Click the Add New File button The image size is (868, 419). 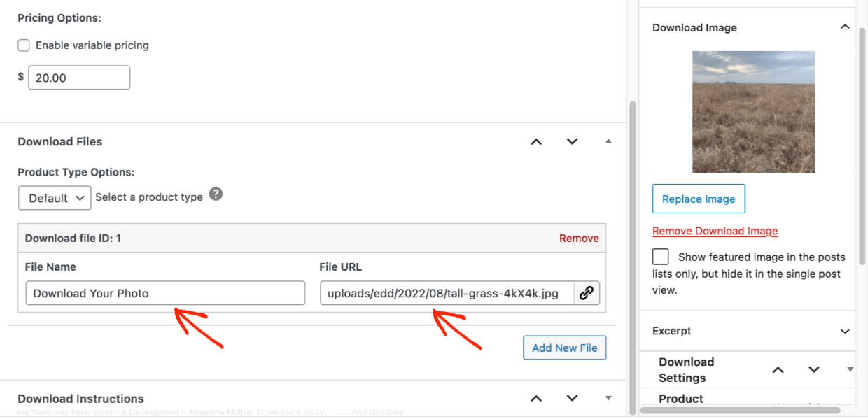(x=564, y=347)
